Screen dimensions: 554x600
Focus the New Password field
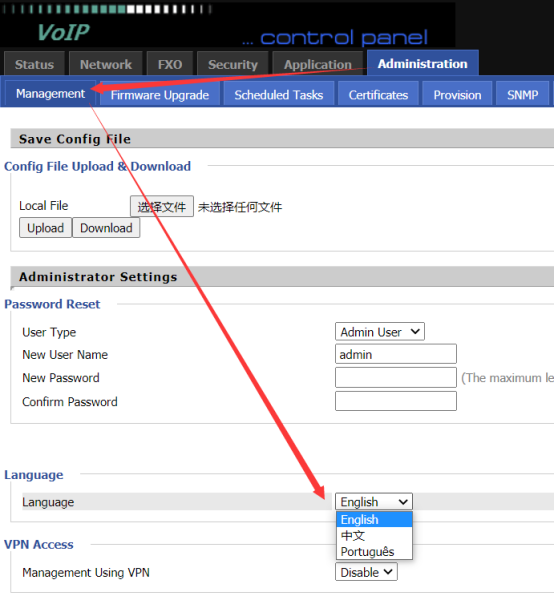pos(396,378)
